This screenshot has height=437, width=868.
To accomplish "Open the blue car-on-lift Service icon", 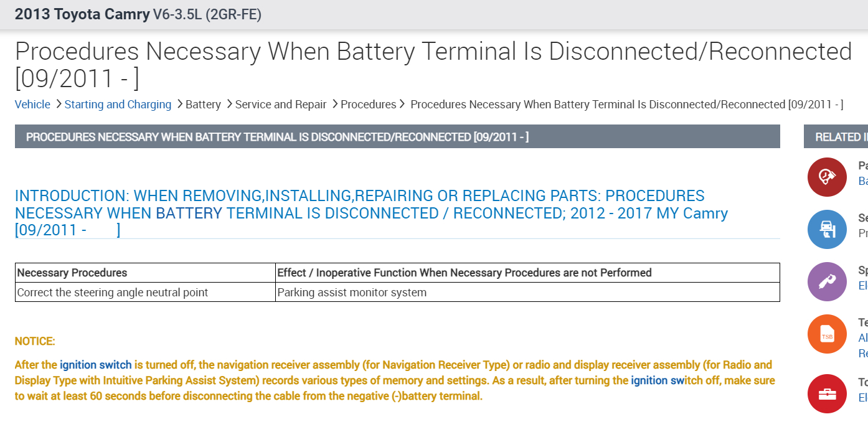I will pos(827,230).
